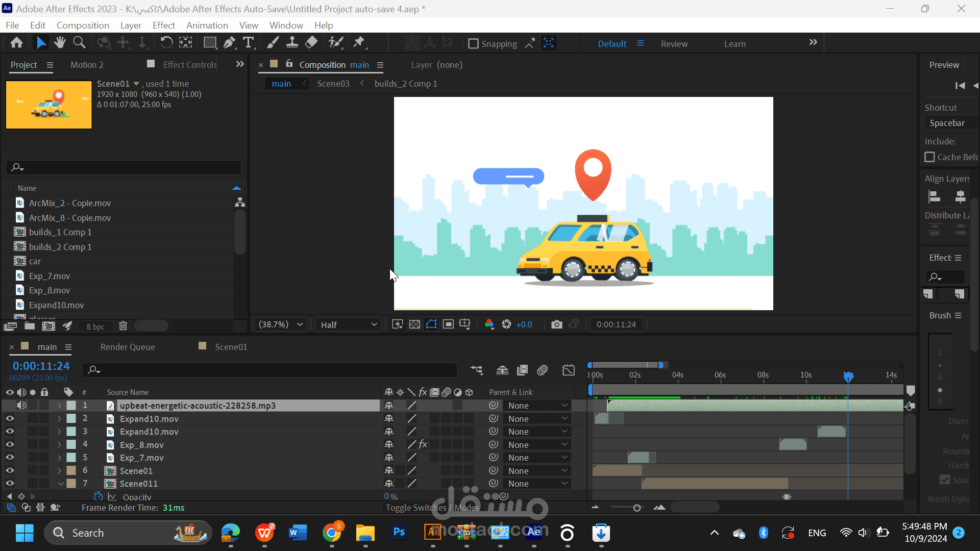Click the Eraser tool icon

311,43
